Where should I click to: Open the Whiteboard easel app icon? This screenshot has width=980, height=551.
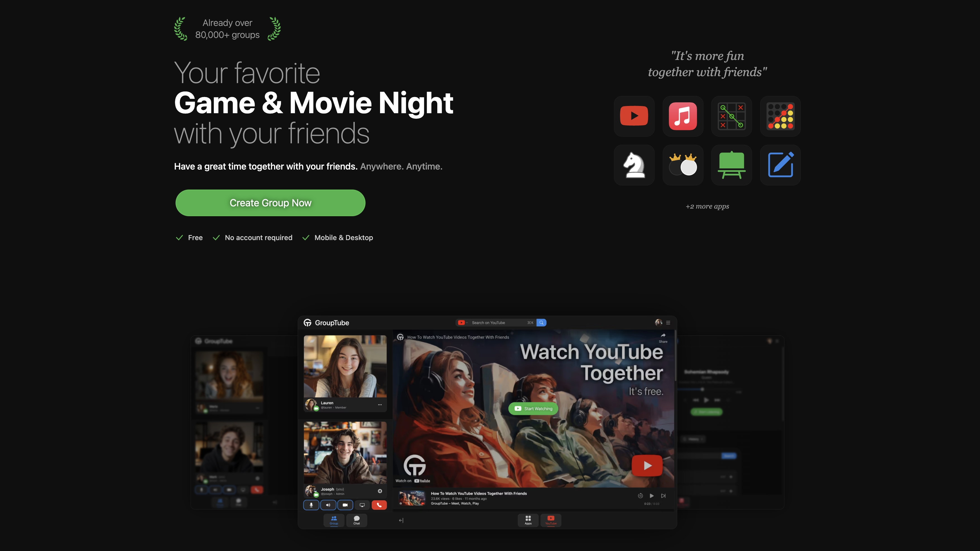pyautogui.click(x=731, y=165)
